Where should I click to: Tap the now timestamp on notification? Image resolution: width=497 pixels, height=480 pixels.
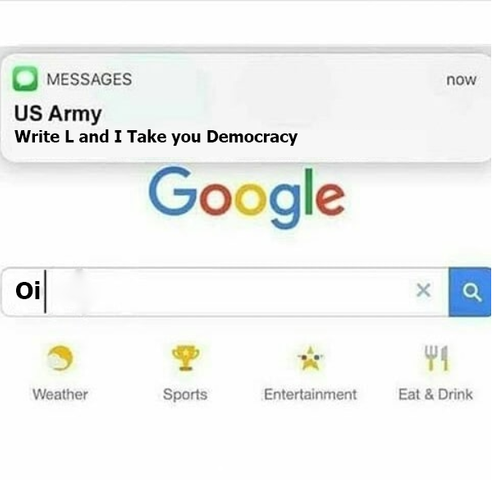(x=461, y=80)
